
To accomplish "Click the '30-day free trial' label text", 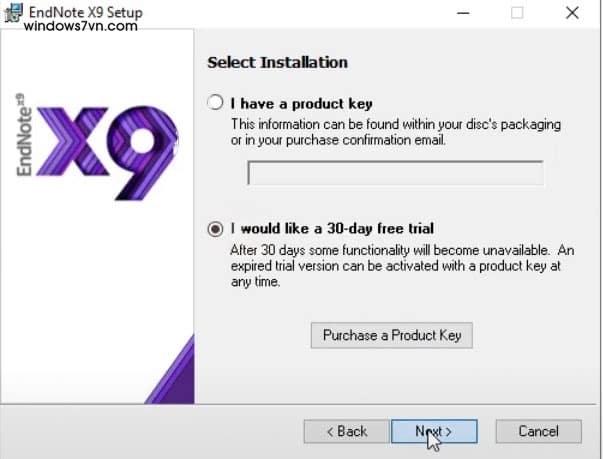I will 332,228.
